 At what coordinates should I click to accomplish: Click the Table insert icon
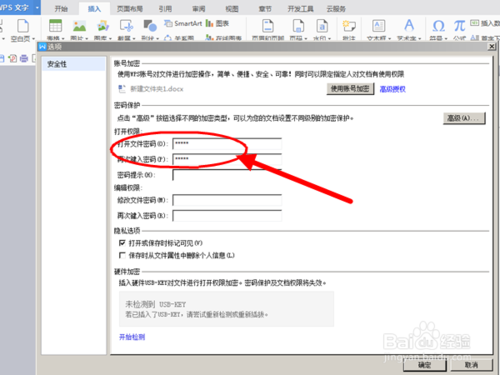point(55,26)
